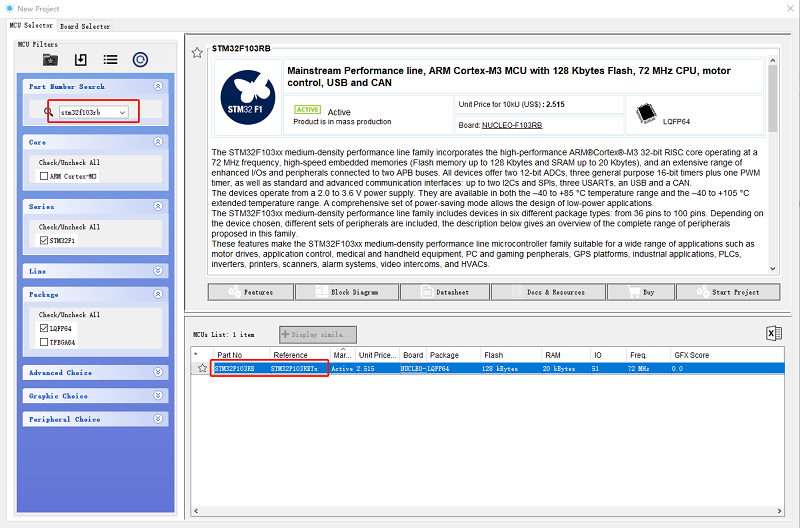Click the magnifier search icon
The width and height of the screenshot is (800, 528).
(x=49, y=112)
